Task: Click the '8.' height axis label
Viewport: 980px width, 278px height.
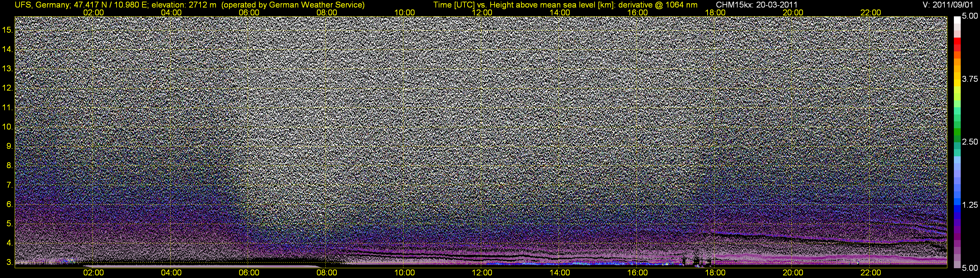Action: [x=9, y=166]
